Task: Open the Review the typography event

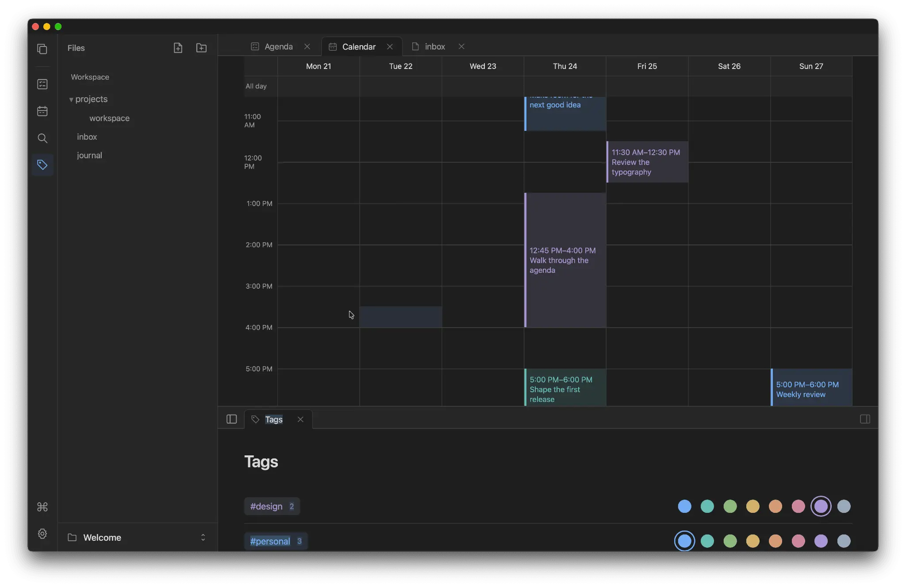Action: coord(647,162)
